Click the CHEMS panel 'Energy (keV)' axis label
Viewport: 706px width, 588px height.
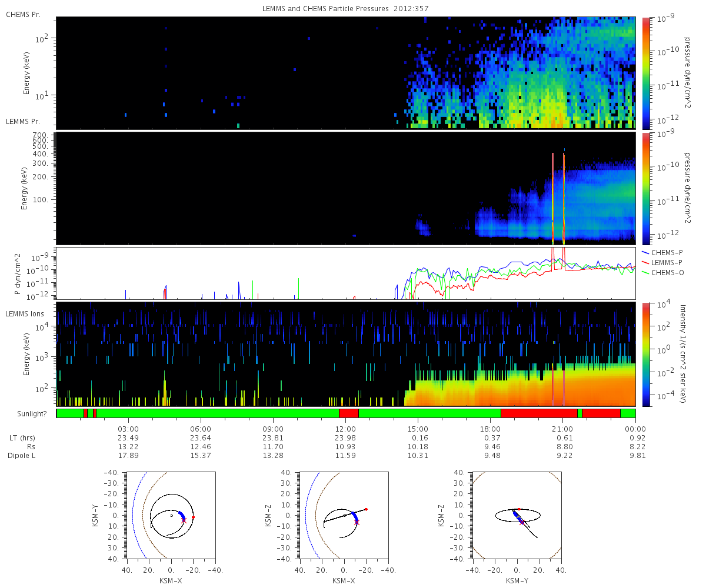[26, 73]
